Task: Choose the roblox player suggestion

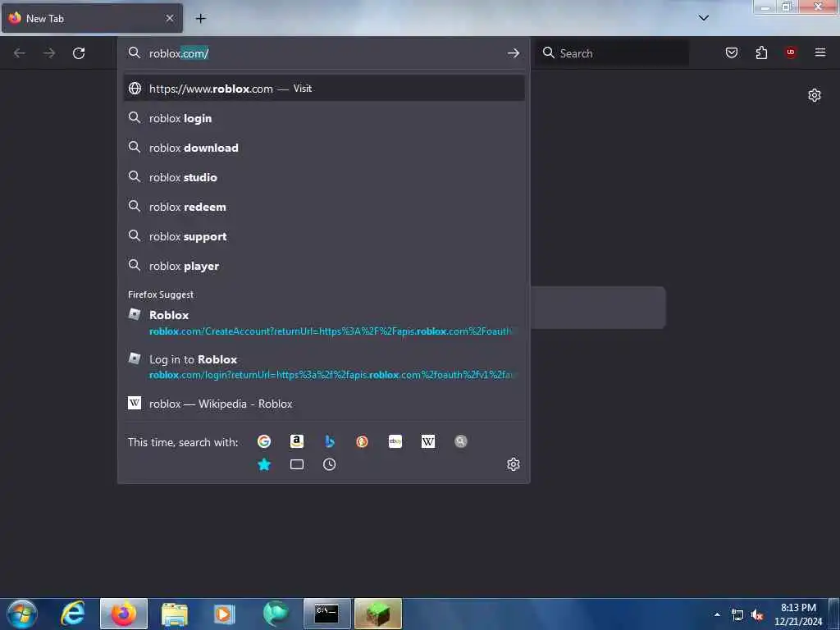Action: (324, 266)
